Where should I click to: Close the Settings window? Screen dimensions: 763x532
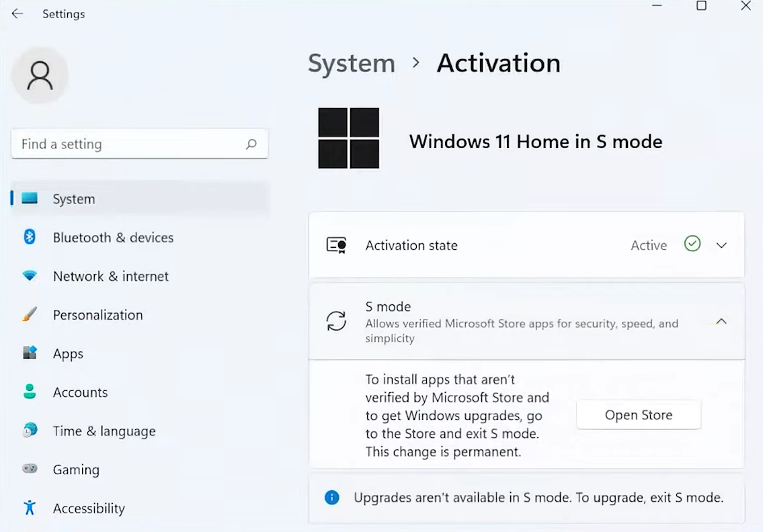(746, 6)
